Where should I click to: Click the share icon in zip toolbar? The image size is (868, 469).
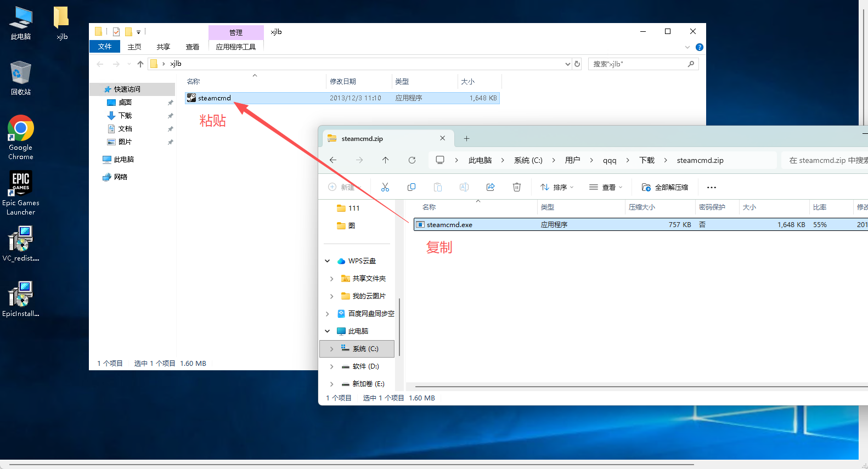click(491, 187)
